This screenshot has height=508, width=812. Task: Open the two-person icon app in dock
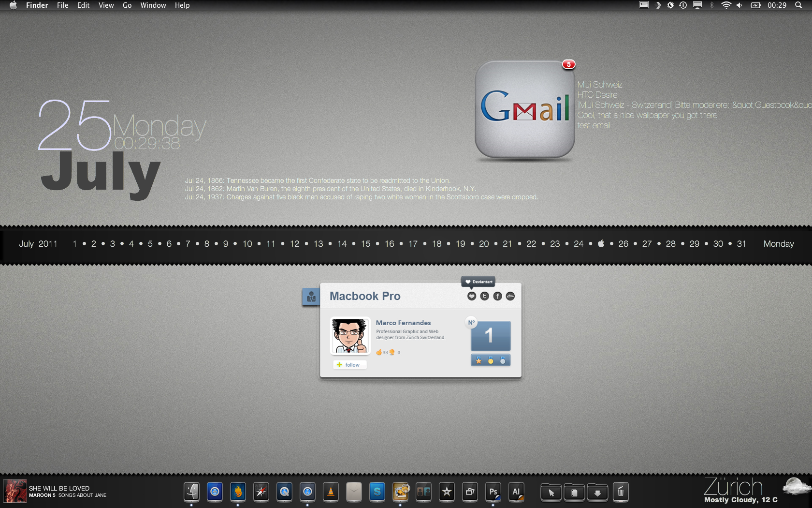point(423,492)
